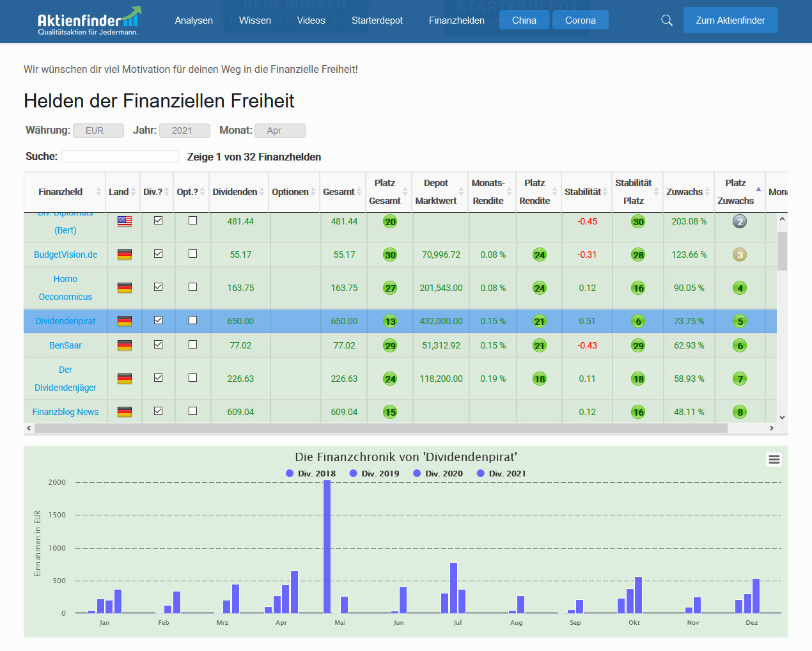Click German flag in Finanzblog News row
This screenshot has height=651, width=812.
tap(125, 412)
